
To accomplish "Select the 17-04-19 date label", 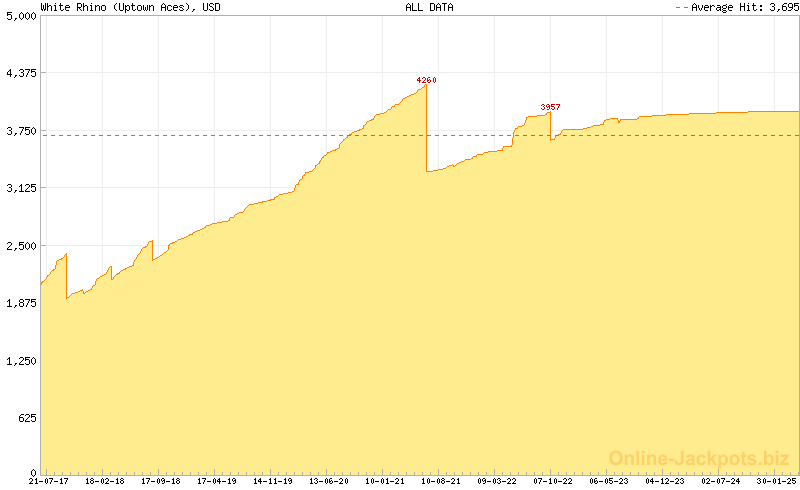I will click(x=216, y=481).
